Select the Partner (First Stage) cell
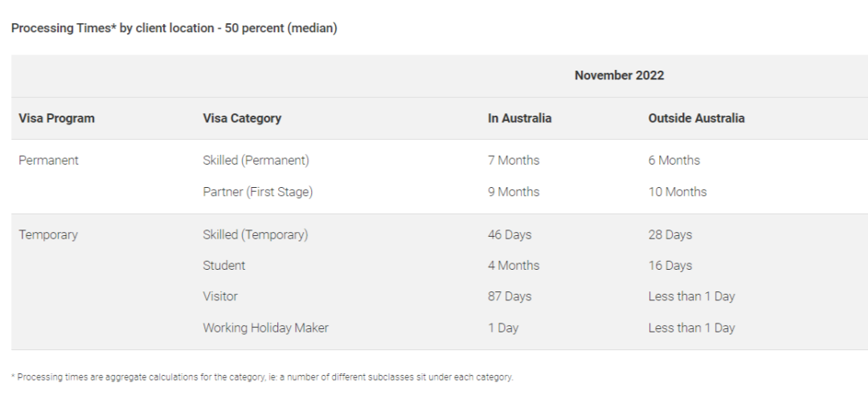 pos(257,192)
